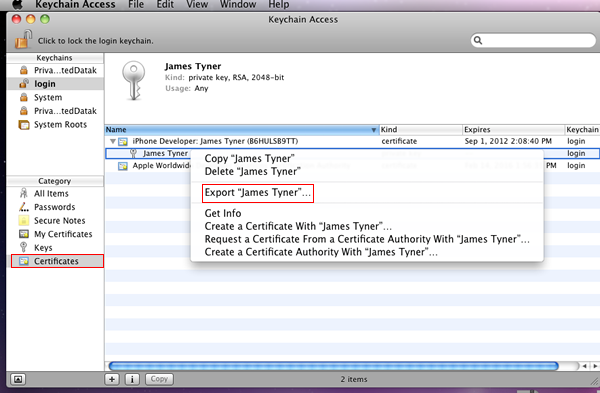600x393 pixels.
Task: Choose Export "James Tyner" from context menu
Action: tap(258, 192)
